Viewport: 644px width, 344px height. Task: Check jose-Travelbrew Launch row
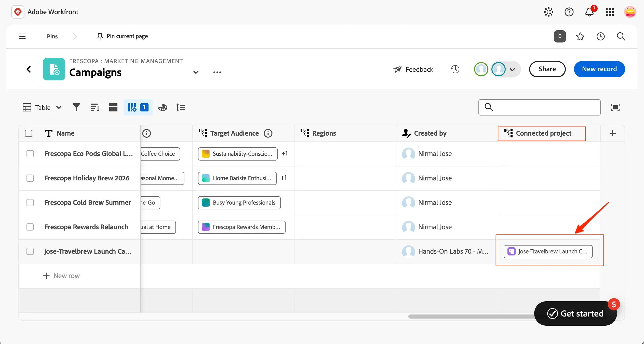point(30,251)
